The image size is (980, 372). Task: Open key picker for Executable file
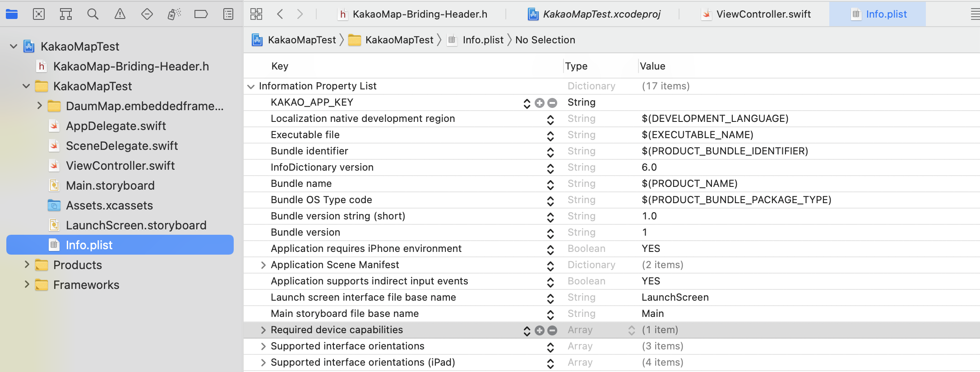click(550, 136)
